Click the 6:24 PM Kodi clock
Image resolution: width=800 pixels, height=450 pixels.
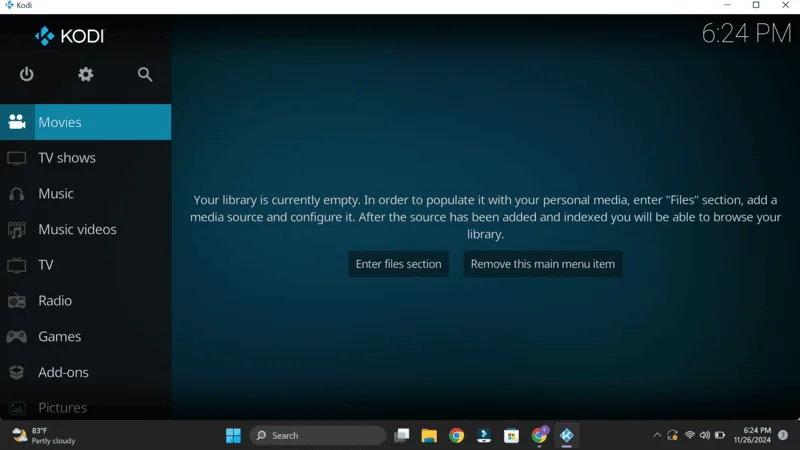click(x=746, y=34)
